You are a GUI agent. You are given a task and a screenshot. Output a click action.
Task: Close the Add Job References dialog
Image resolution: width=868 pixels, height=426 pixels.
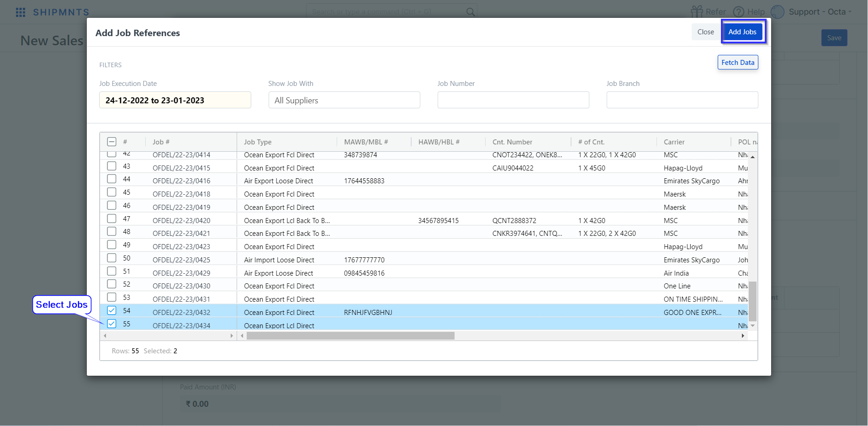click(x=705, y=32)
